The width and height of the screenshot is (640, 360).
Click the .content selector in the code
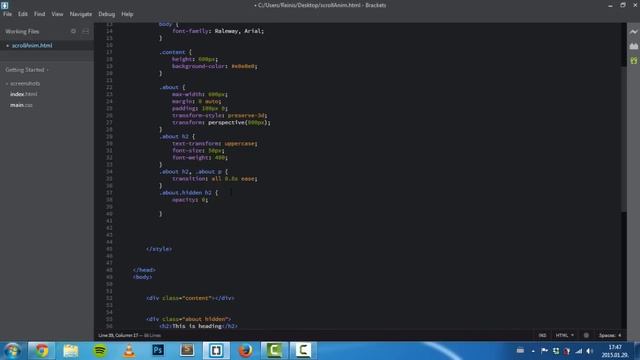point(173,52)
